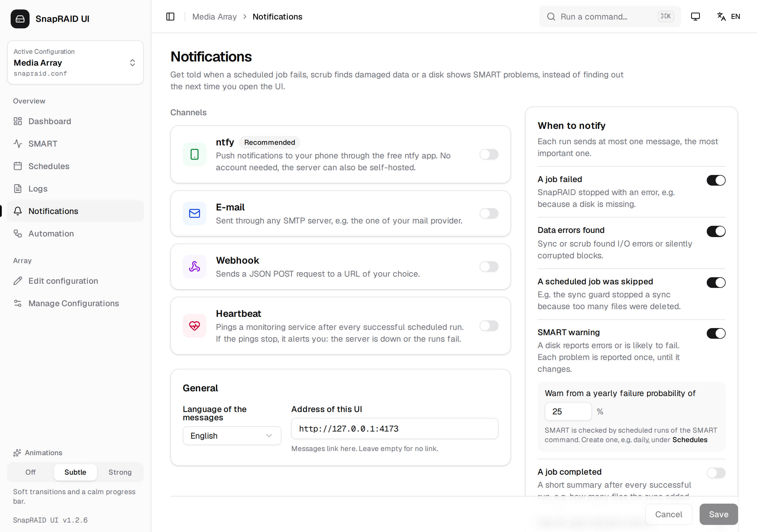Follow the Schedules link in SMART hint
The image size is (757, 532).
pyautogui.click(x=690, y=440)
